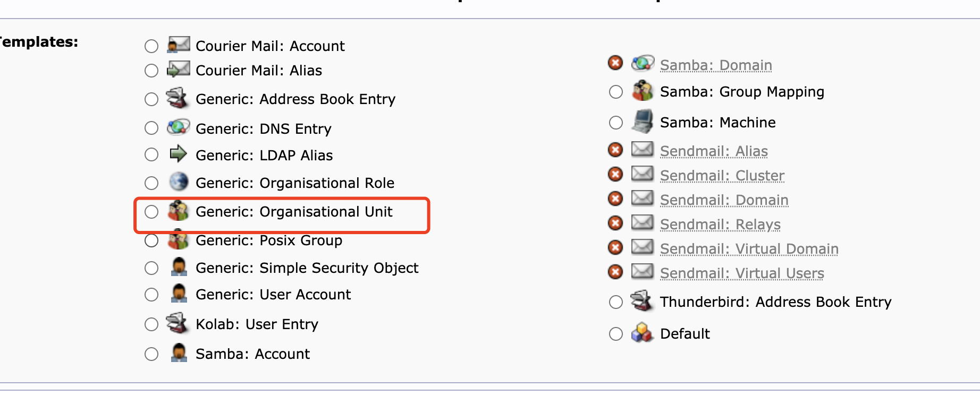Click the Organisational Unit people icon
Screen dimensions: 980x396
[179, 210]
